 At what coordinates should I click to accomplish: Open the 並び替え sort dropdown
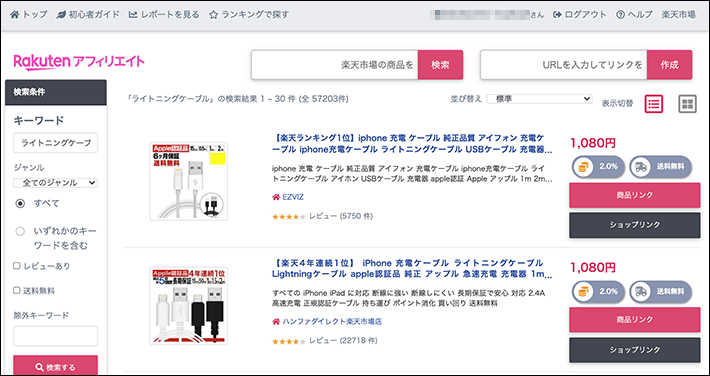coord(539,99)
